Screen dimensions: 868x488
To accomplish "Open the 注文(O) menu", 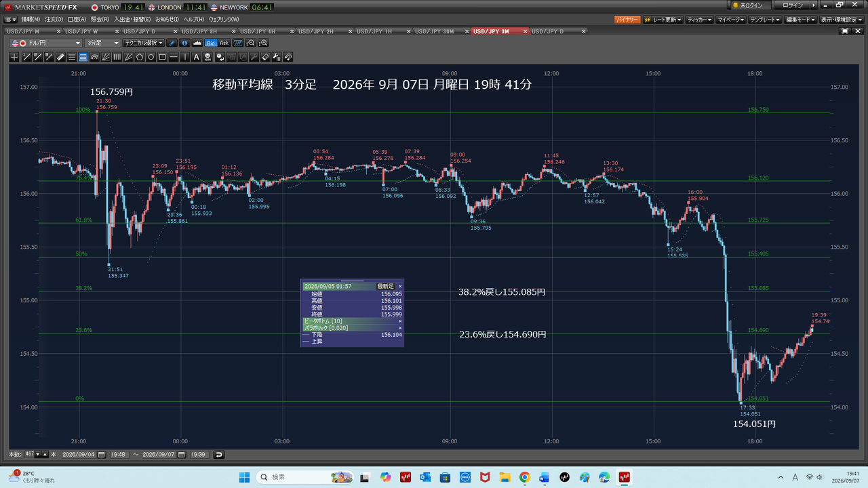I will pos(54,20).
